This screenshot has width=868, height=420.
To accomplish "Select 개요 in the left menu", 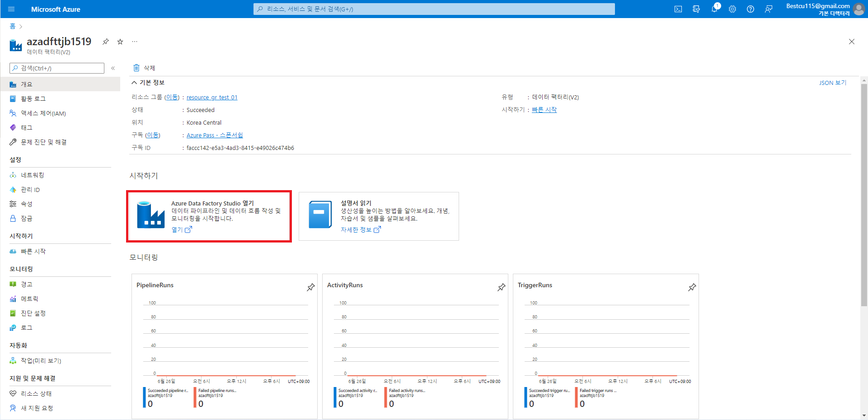I will 60,84.
